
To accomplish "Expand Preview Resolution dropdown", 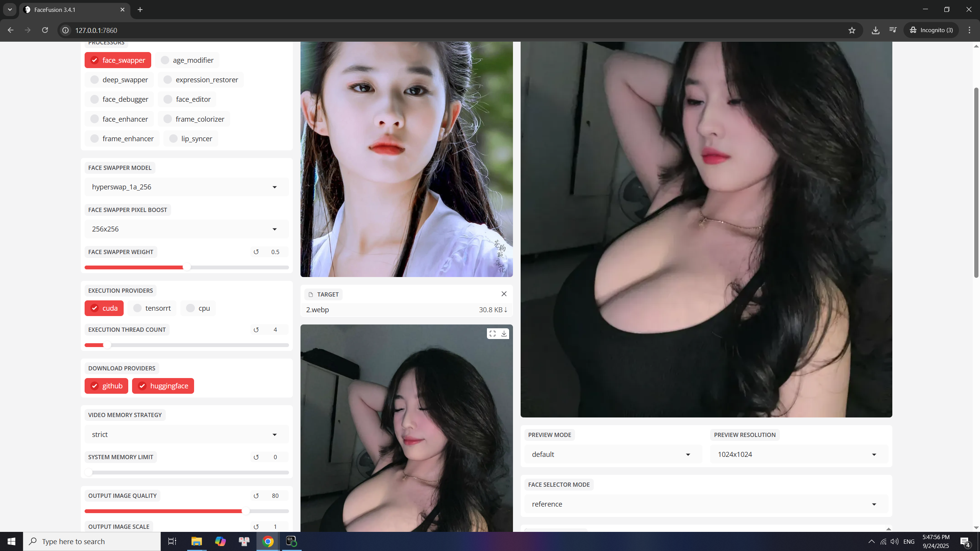I will pyautogui.click(x=799, y=454).
